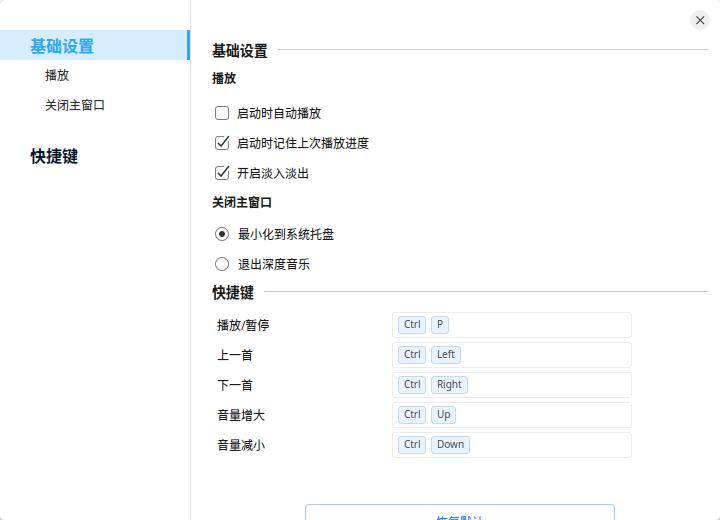Enable 启动时自动播放 checkbox
Viewport: 720px width, 520px height.
point(222,113)
